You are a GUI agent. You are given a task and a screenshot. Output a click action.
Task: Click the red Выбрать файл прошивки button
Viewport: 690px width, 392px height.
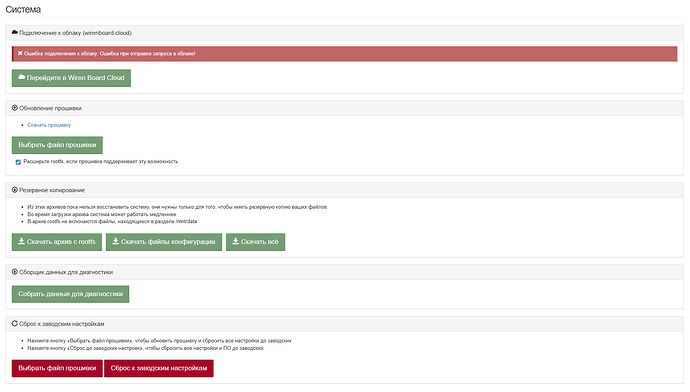coord(57,368)
